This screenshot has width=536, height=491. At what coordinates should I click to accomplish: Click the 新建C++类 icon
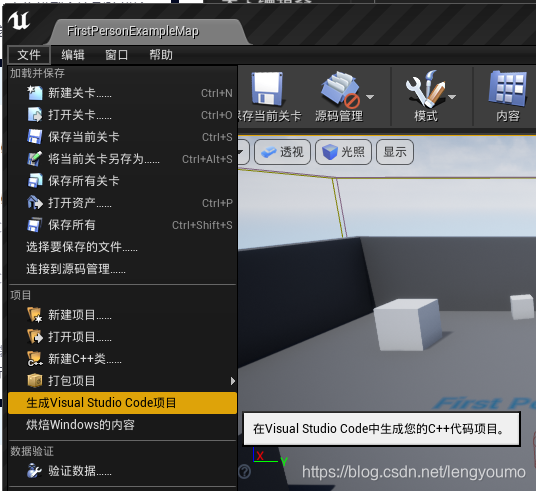tap(35, 359)
